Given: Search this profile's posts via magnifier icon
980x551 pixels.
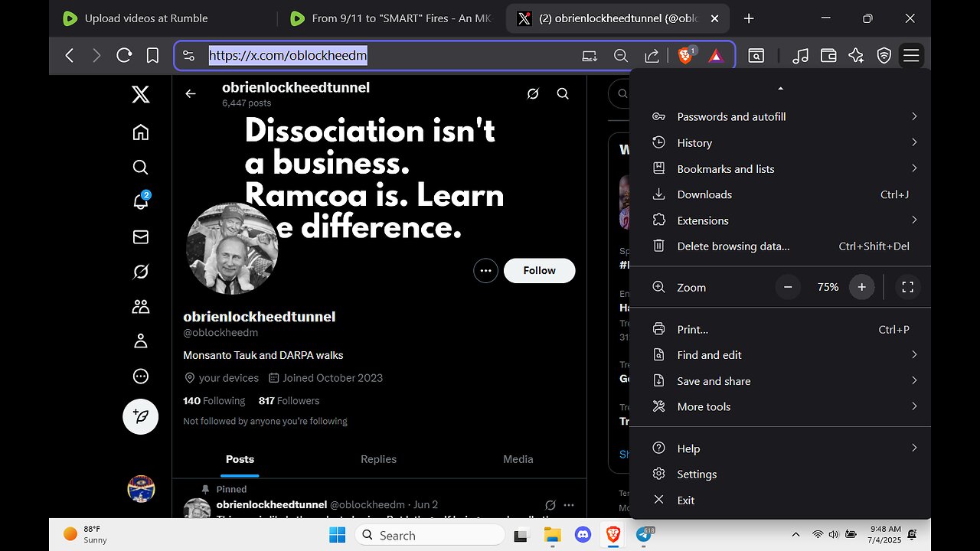Looking at the screenshot, I should (563, 93).
